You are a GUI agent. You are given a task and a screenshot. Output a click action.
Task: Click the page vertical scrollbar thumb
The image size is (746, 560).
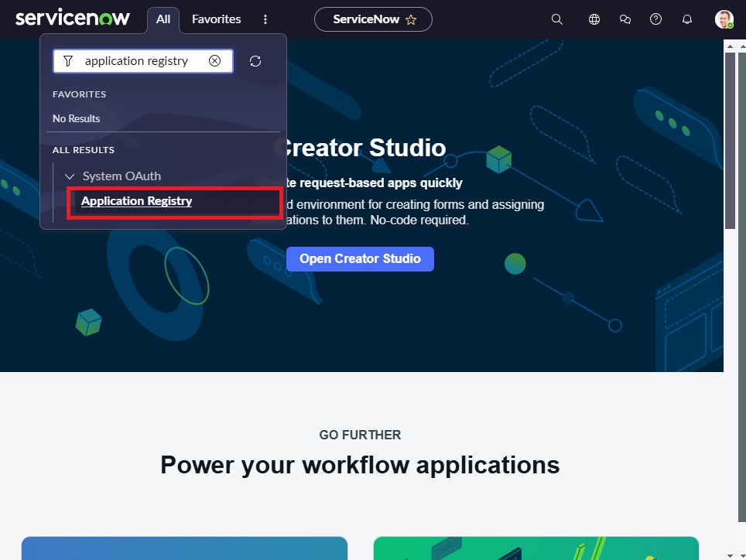pos(730,141)
